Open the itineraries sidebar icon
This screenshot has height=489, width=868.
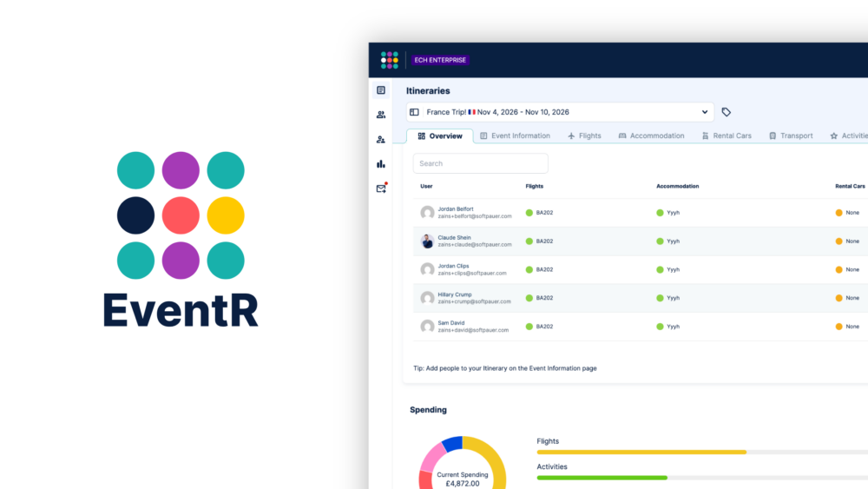381,90
